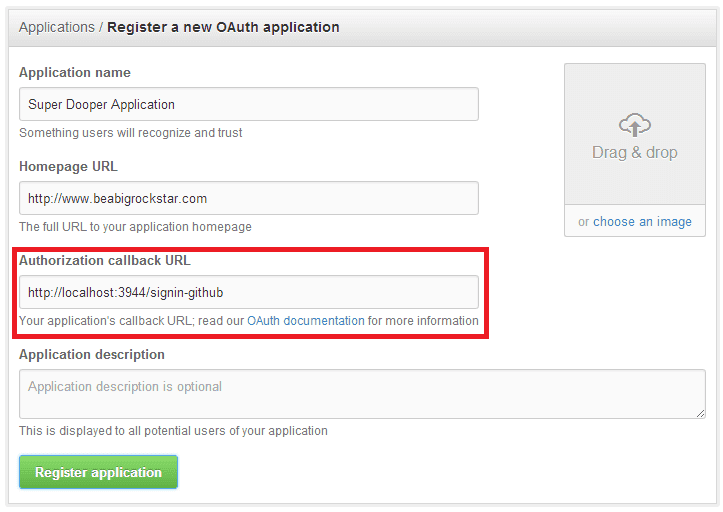Click the "full URL to your application homepage" hint
The width and height of the screenshot is (723, 512).
(135, 227)
